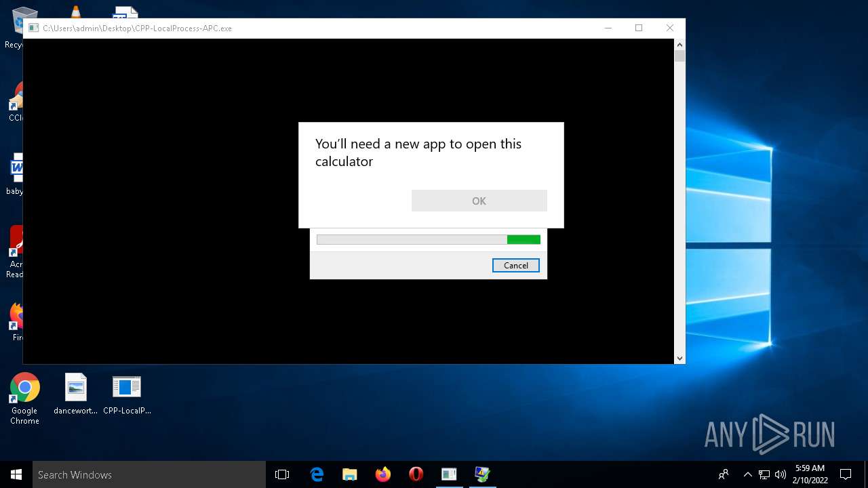Screen dimensions: 868x488
Task: Launch Edge from the taskbar
Action: pyautogui.click(x=317, y=474)
